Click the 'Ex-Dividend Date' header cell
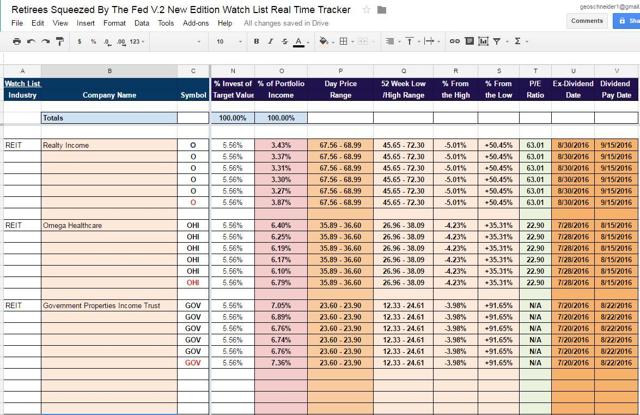Viewport: 640px width, 415px height. (x=573, y=89)
